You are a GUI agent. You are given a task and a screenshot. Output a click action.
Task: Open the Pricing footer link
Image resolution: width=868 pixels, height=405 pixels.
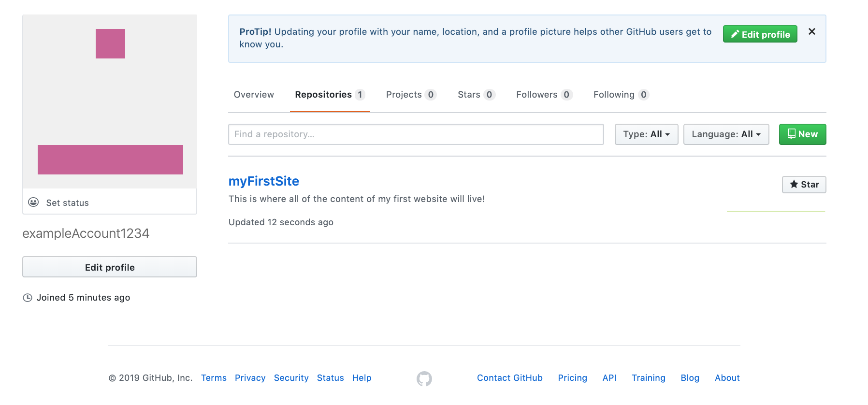pyautogui.click(x=572, y=378)
